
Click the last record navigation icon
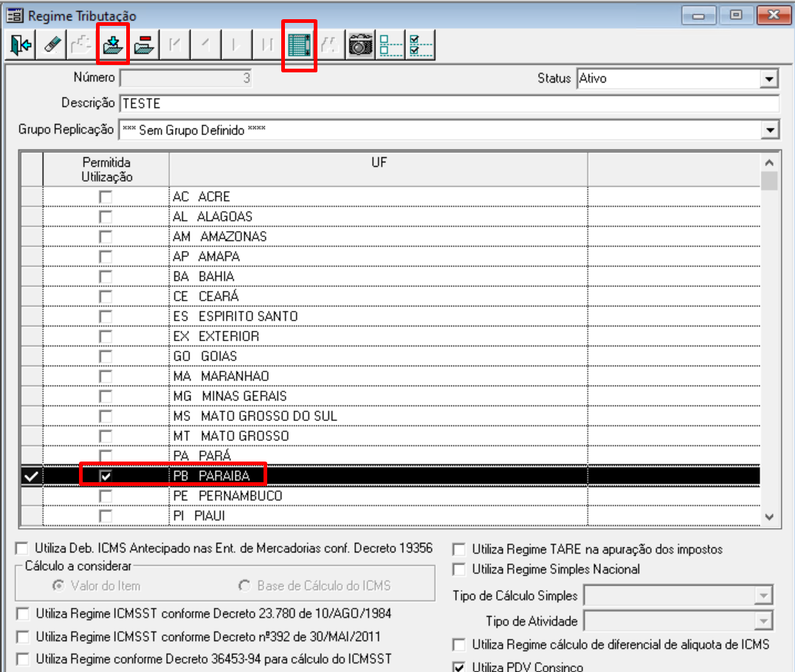point(267,45)
